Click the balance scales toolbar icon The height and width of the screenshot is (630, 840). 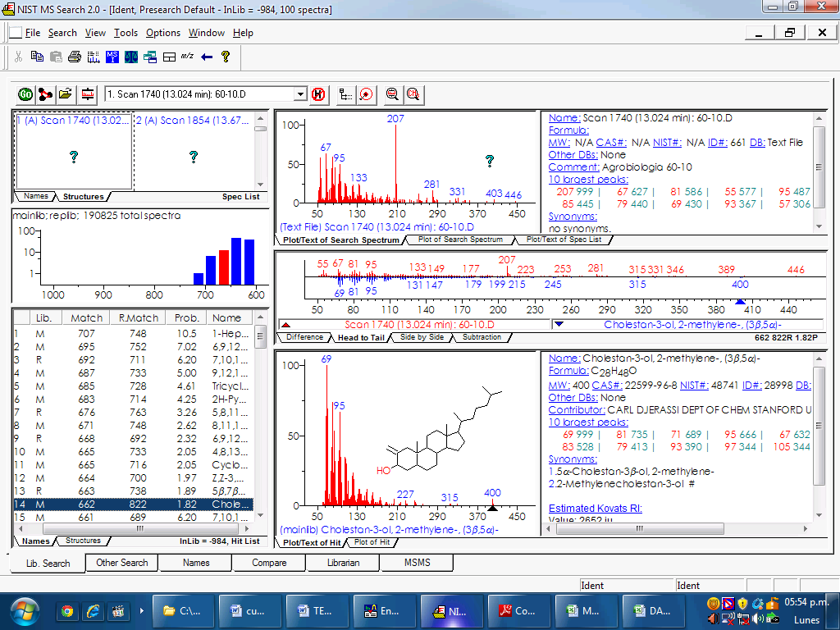point(131,57)
